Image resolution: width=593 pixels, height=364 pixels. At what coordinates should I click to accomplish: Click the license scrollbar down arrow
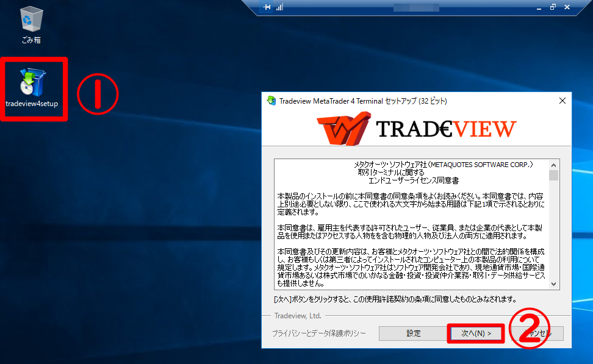(x=554, y=284)
